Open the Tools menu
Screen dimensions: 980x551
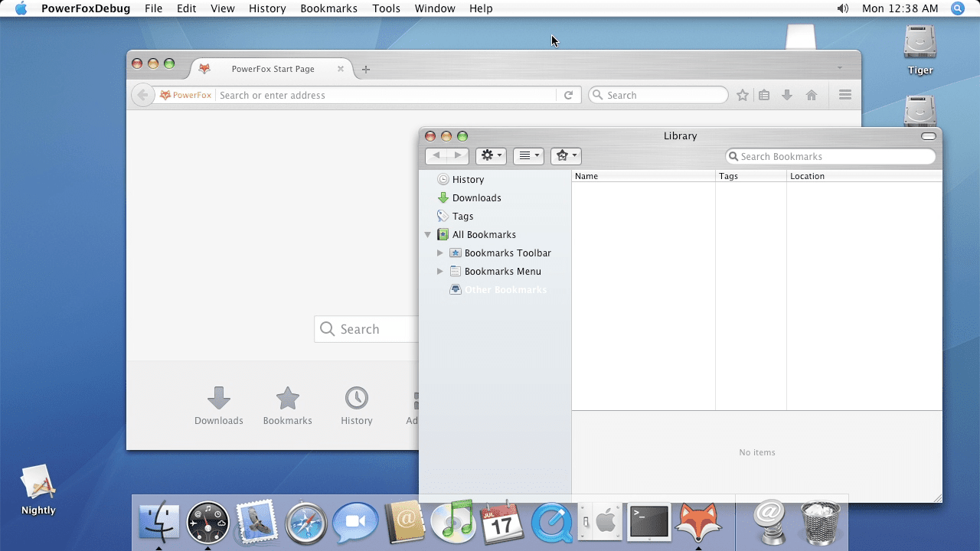click(x=387, y=8)
